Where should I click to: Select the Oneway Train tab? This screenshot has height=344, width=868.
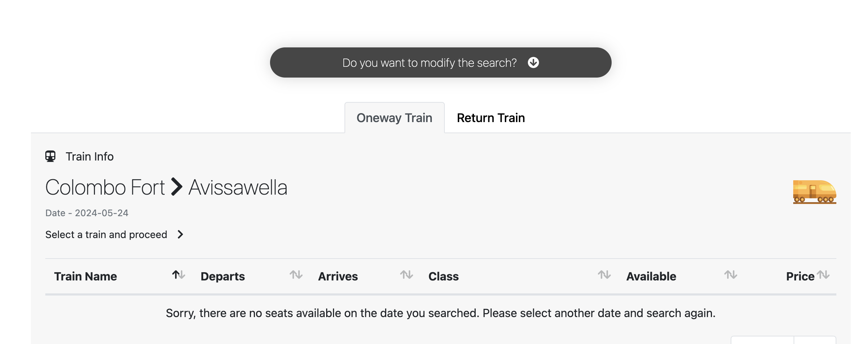pyautogui.click(x=394, y=118)
